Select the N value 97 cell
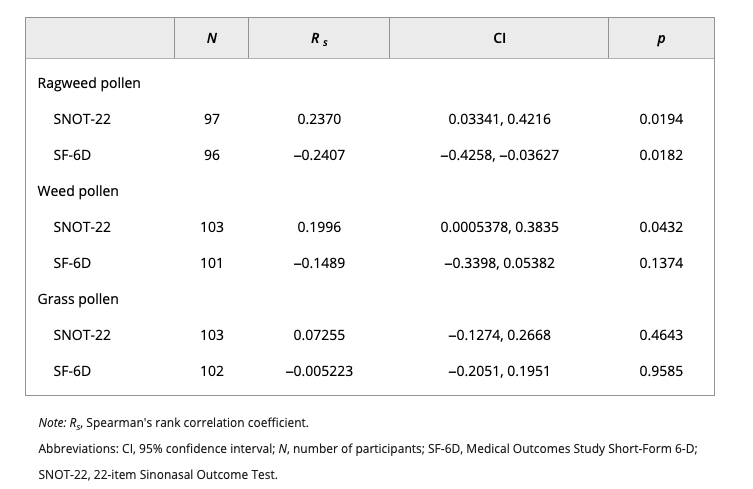753x489 pixels. coord(211,119)
